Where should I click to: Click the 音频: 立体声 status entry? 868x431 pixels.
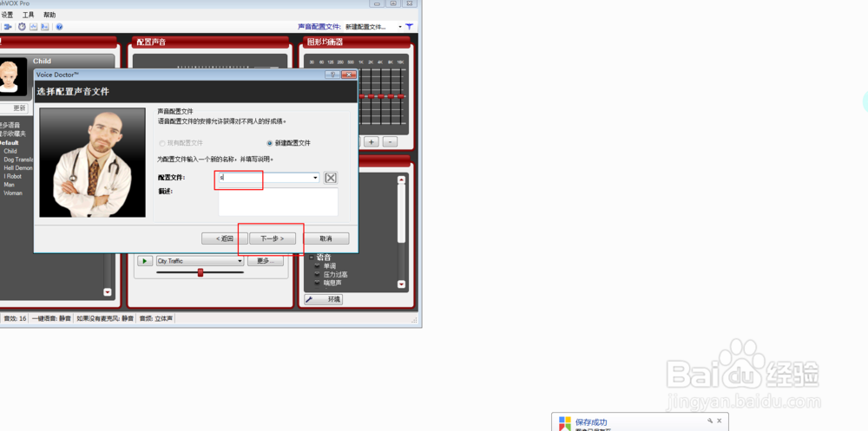click(156, 318)
